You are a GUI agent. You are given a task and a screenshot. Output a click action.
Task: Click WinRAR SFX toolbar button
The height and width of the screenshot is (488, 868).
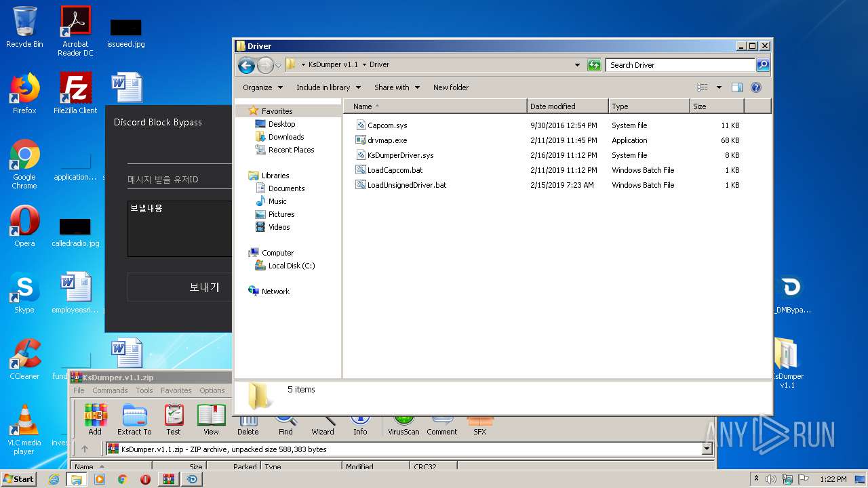pyautogui.click(x=479, y=426)
